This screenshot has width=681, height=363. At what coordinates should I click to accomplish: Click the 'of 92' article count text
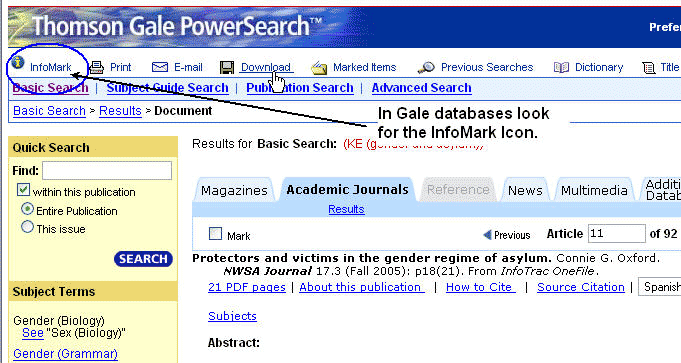click(663, 234)
